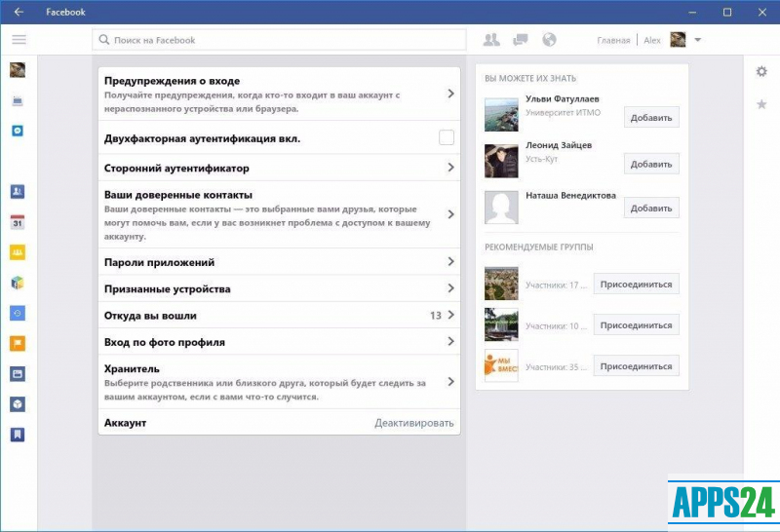Viewport: 780px width, 532px height.
Task: Click the settings gear icon at right edge
Action: pos(761,71)
